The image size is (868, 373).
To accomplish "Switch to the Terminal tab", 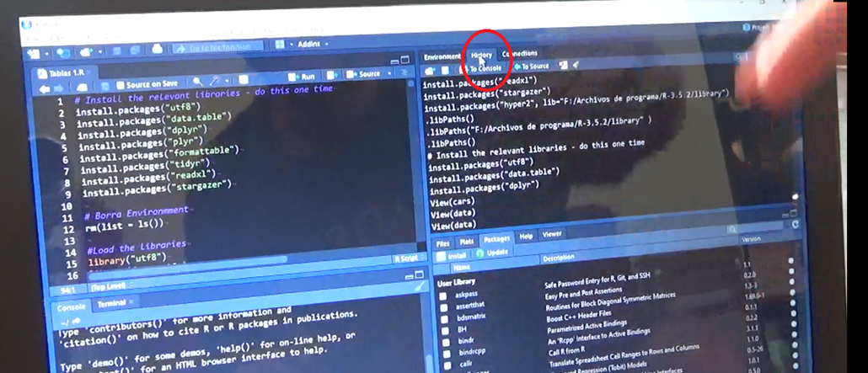I will (x=112, y=303).
